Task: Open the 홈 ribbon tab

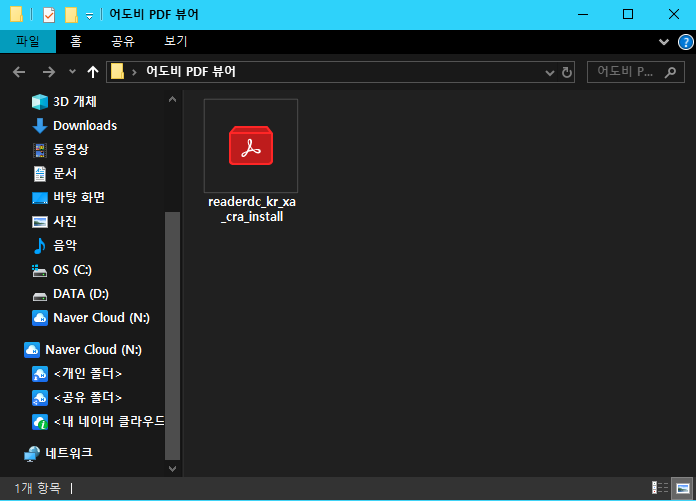Action: point(76,42)
